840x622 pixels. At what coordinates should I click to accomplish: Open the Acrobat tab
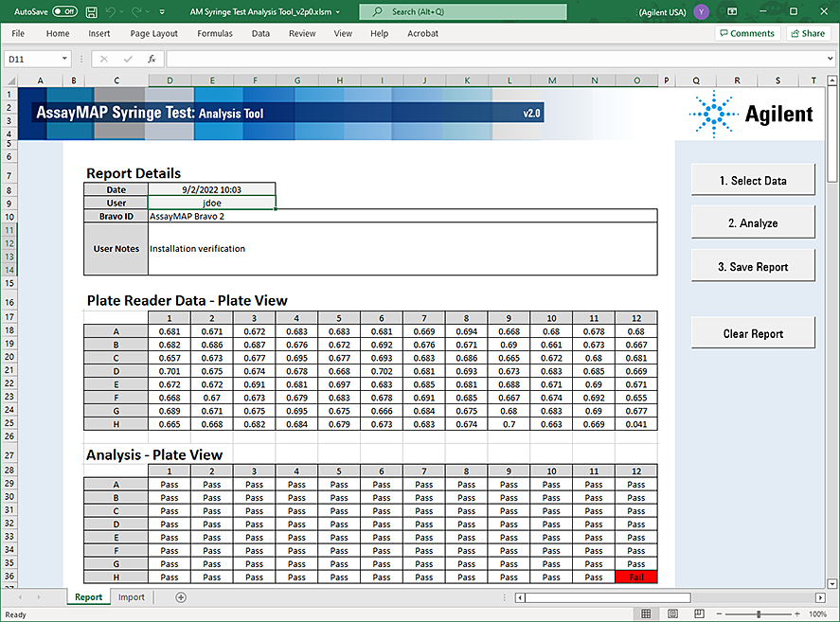pyautogui.click(x=422, y=33)
